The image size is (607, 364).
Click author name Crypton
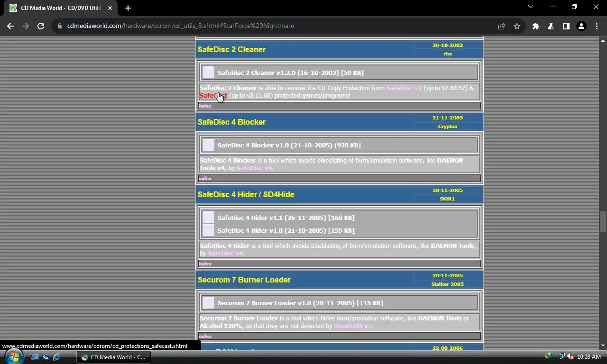click(x=448, y=127)
